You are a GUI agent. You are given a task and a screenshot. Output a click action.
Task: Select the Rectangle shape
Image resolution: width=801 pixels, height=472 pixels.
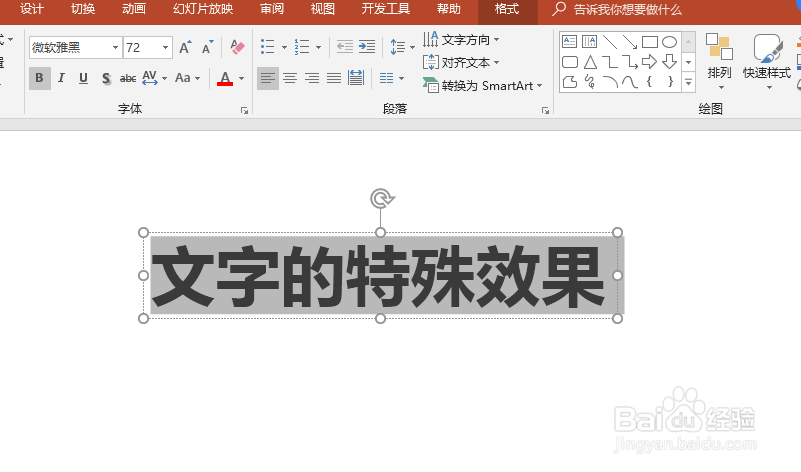click(649, 42)
